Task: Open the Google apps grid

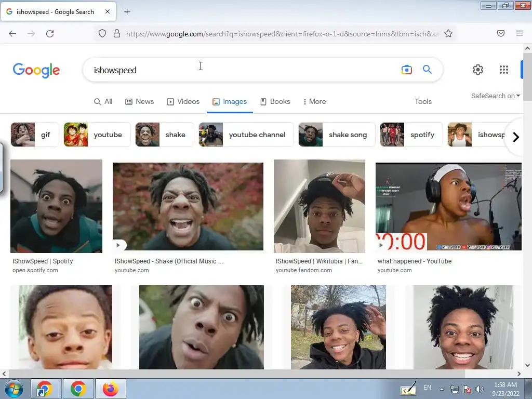Action: click(504, 70)
